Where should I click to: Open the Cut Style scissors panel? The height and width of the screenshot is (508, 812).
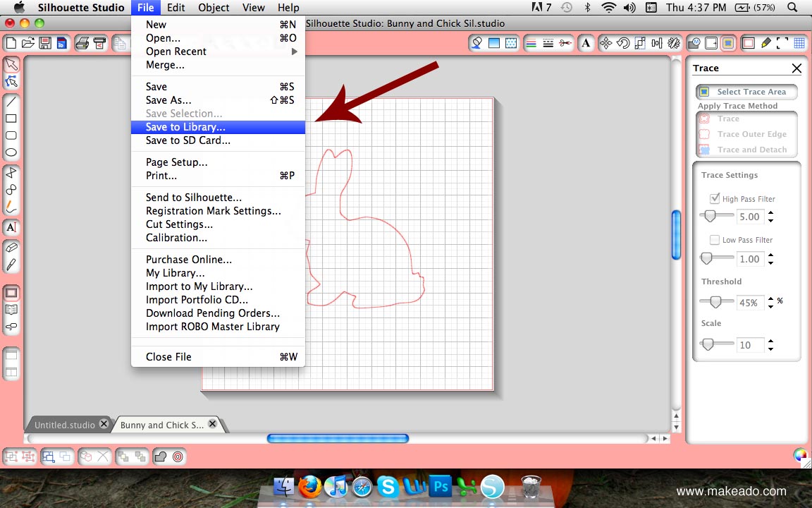[565, 43]
